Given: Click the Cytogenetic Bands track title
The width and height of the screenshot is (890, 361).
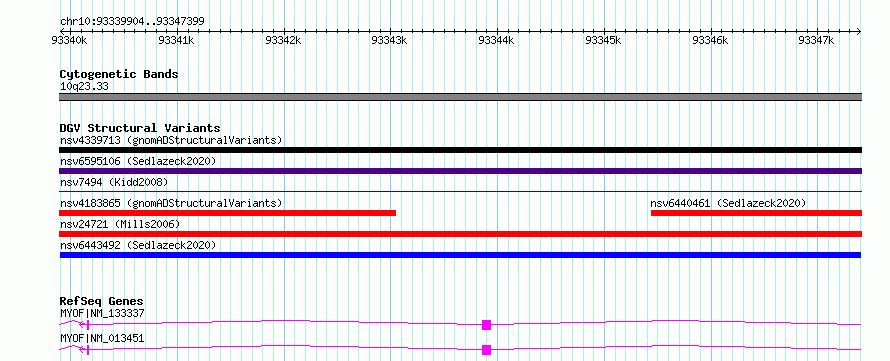Looking at the screenshot, I should 119,74.
